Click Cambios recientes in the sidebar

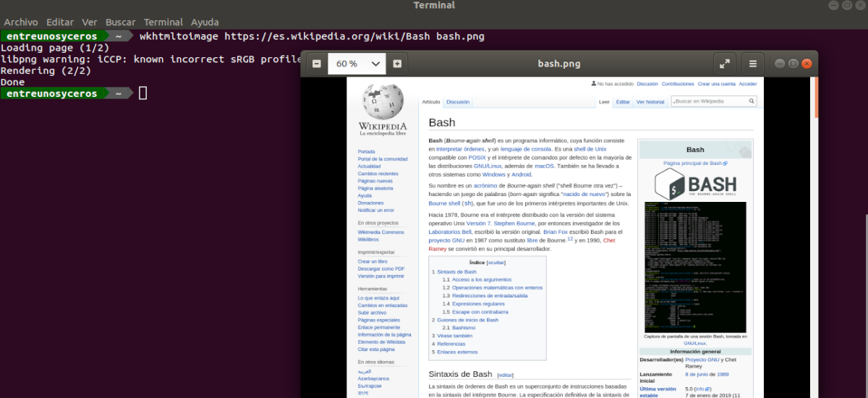[378, 174]
